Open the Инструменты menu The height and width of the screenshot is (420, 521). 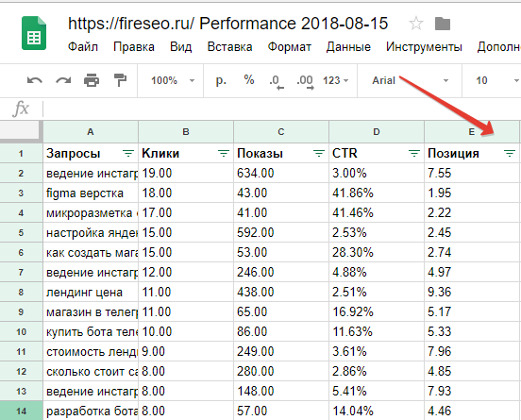tap(424, 47)
